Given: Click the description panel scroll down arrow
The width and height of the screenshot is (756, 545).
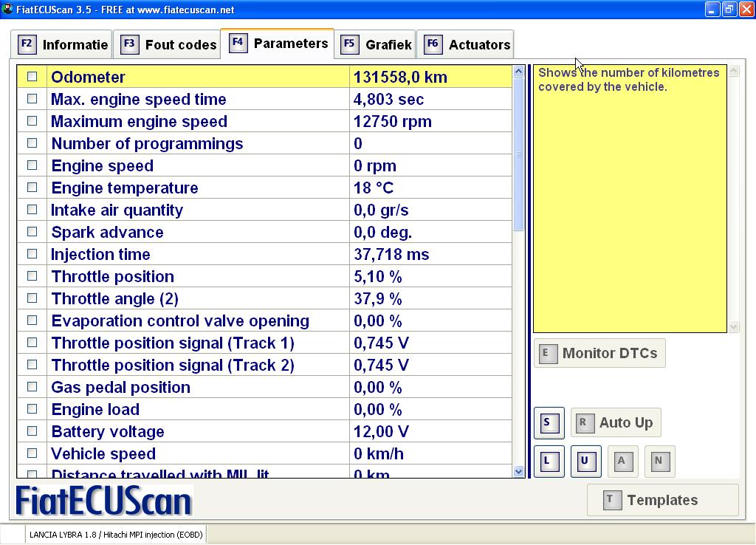Looking at the screenshot, I should [x=734, y=327].
